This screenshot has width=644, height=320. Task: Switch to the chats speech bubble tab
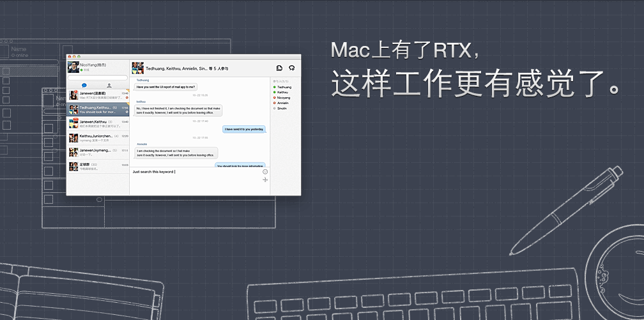click(x=84, y=85)
